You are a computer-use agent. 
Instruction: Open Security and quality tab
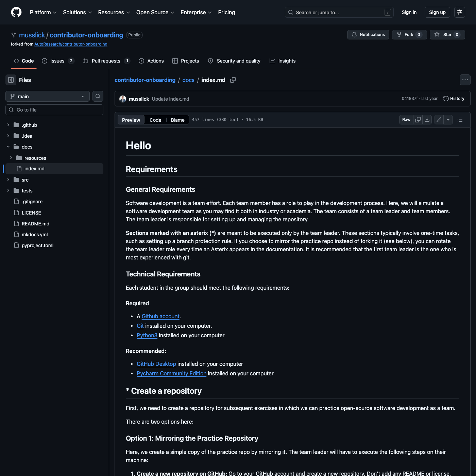coord(234,61)
